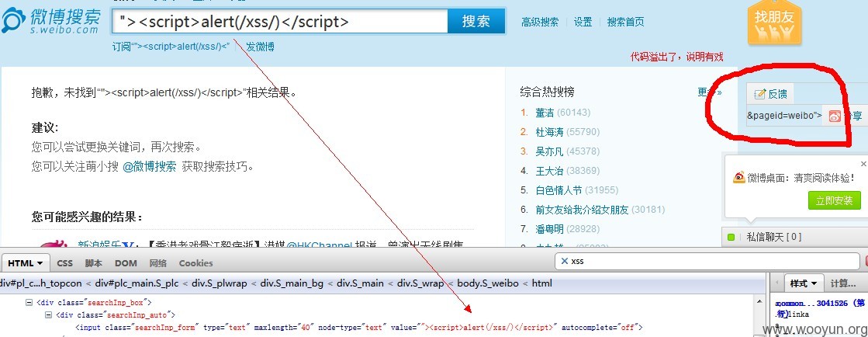Click the 订阅 subscribe link
This screenshot has height=337, width=868.
pyautogui.click(x=171, y=47)
